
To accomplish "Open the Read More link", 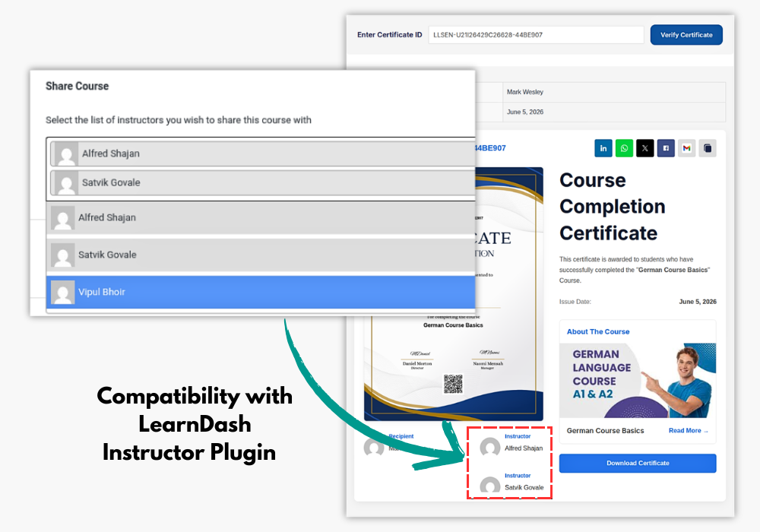I will pyautogui.click(x=689, y=430).
